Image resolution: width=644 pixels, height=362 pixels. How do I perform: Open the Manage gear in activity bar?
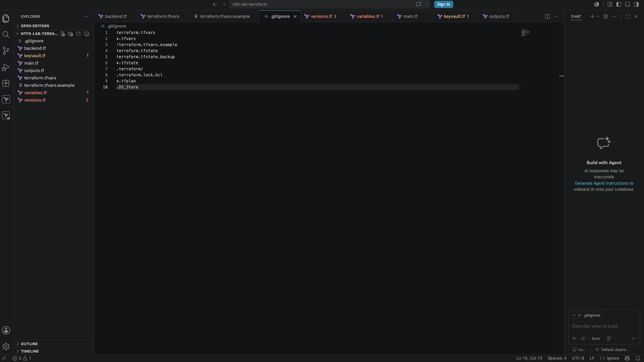(6, 347)
